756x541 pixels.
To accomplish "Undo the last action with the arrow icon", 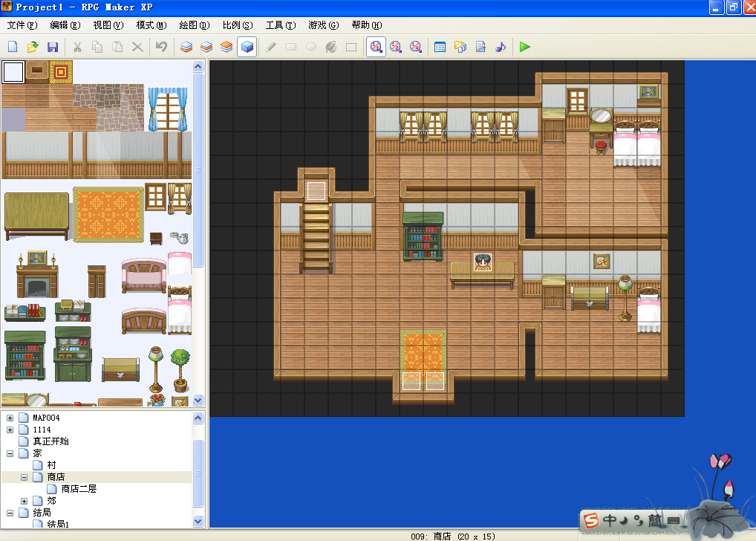I will pos(161,47).
